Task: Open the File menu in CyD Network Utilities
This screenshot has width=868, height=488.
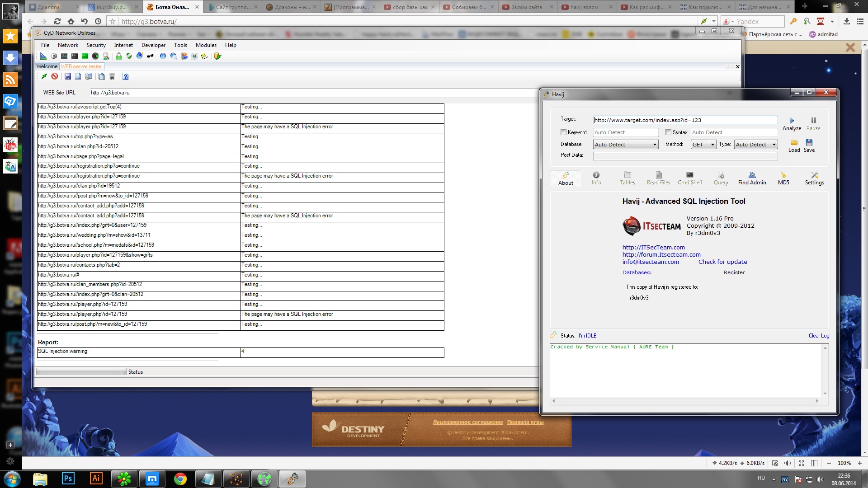Action: coord(45,45)
